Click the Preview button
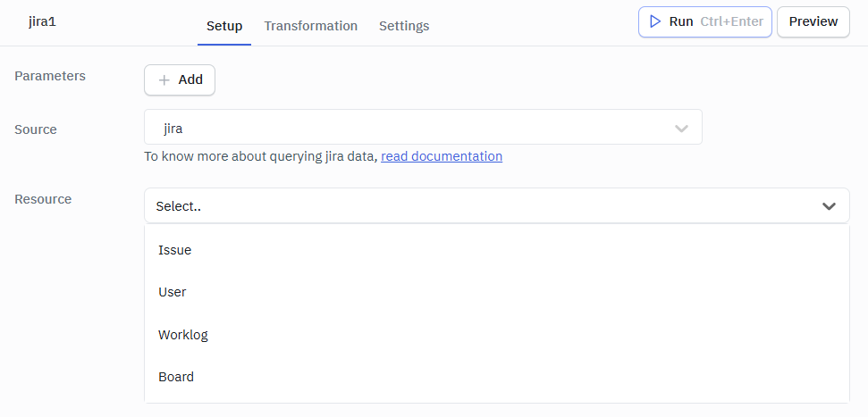Viewport: 868px width, 417px height. click(813, 22)
